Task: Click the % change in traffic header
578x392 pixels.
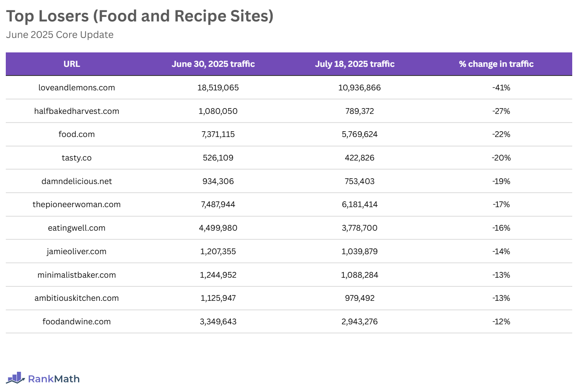Action: (496, 64)
